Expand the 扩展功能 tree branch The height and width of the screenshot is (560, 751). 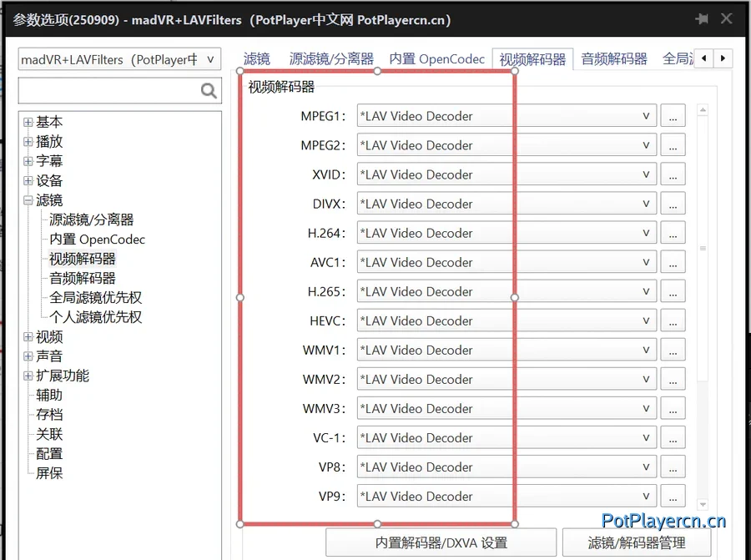click(x=28, y=375)
